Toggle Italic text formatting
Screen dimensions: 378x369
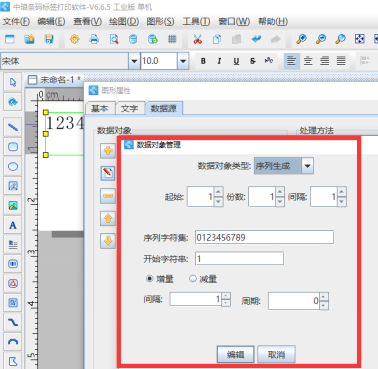click(x=219, y=61)
